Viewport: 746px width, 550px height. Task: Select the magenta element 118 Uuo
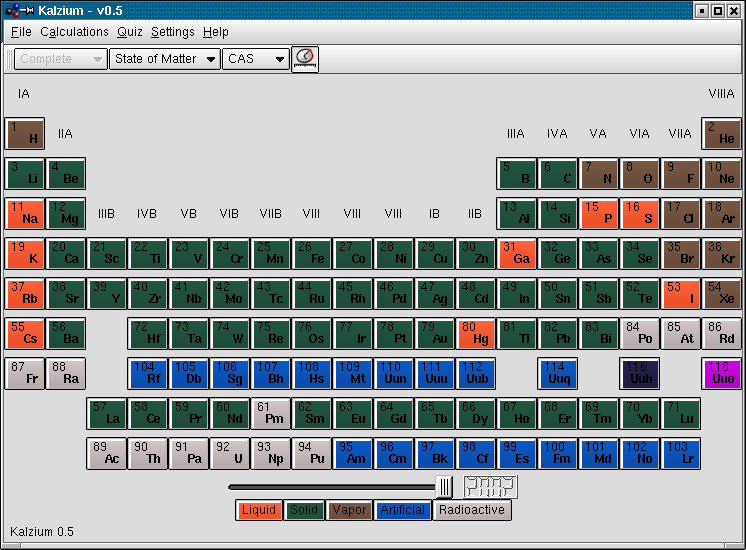coord(721,373)
